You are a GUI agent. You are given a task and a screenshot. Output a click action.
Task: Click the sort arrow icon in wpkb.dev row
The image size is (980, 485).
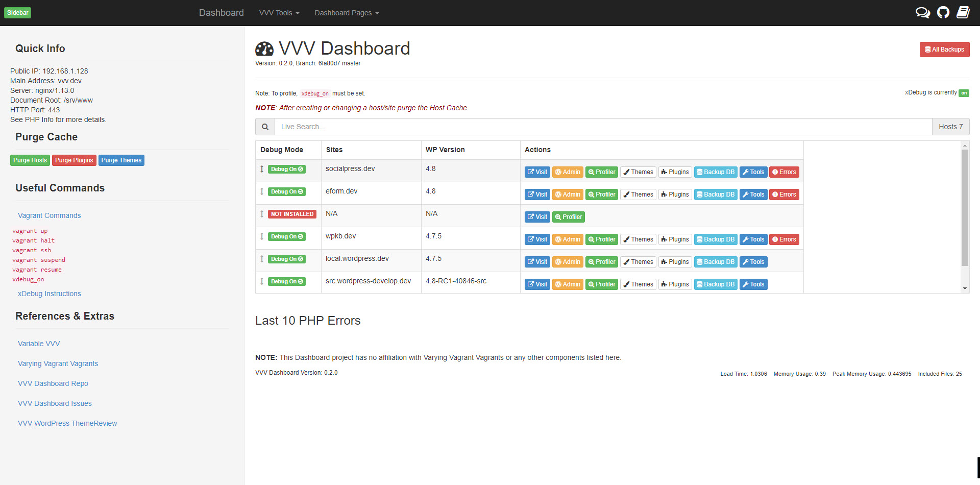click(262, 236)
